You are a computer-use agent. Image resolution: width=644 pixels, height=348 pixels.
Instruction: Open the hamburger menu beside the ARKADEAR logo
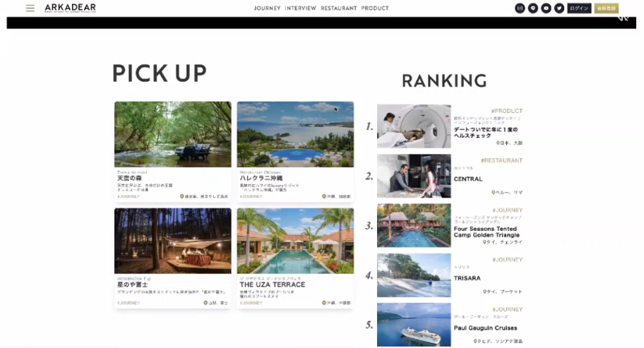pyautogui.click(x=30, y=8)
